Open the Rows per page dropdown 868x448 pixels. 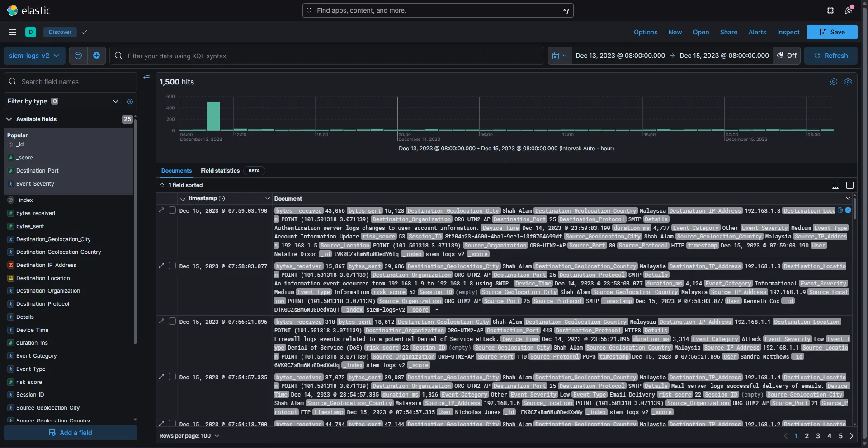[x=190, y=436]
